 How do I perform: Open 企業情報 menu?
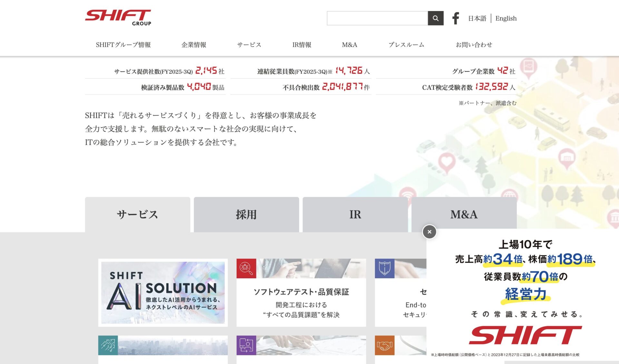(x=194, y=45)
